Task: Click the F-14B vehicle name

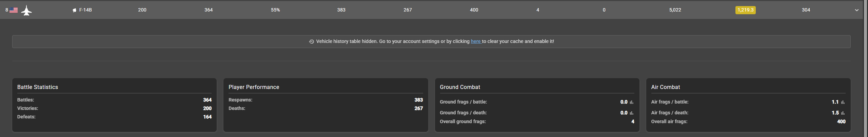Action: [x=85, y=10]
